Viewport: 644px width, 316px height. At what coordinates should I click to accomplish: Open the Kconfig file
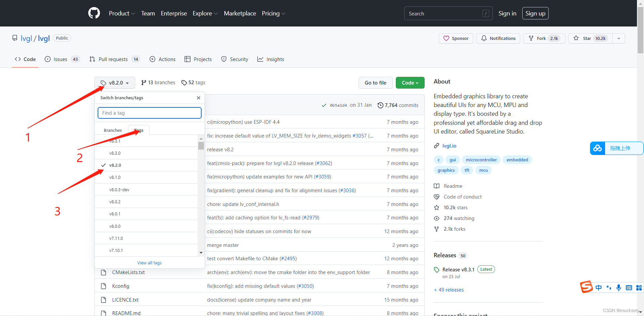pyautogui.click(x=121, y=286)
